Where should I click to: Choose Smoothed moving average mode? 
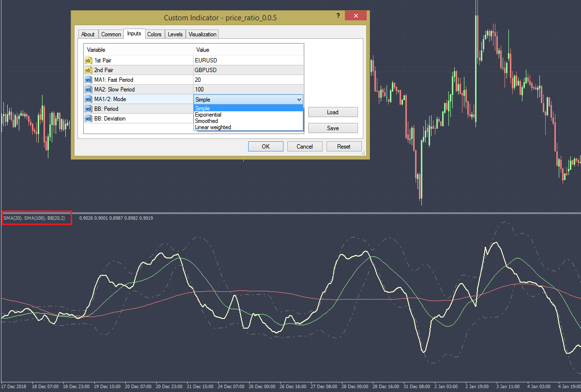pos(207,121)
